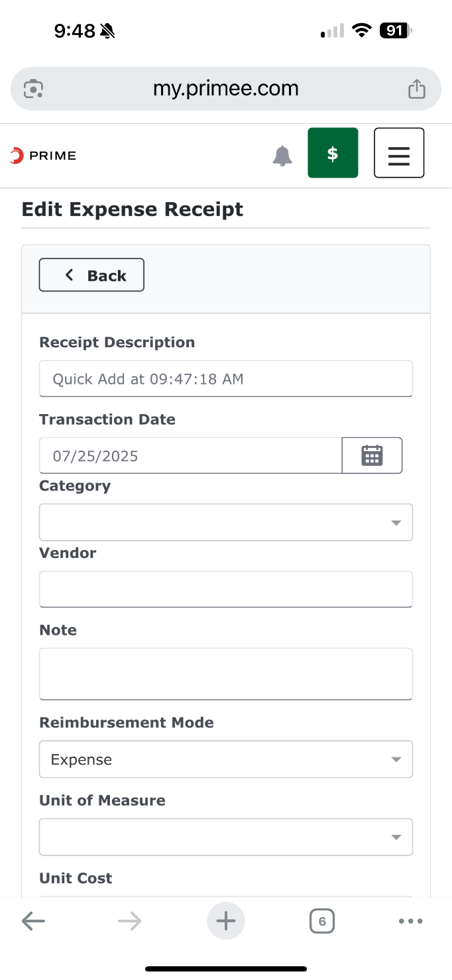Click the Note text area
452x980 pixels.
point(226,674)
